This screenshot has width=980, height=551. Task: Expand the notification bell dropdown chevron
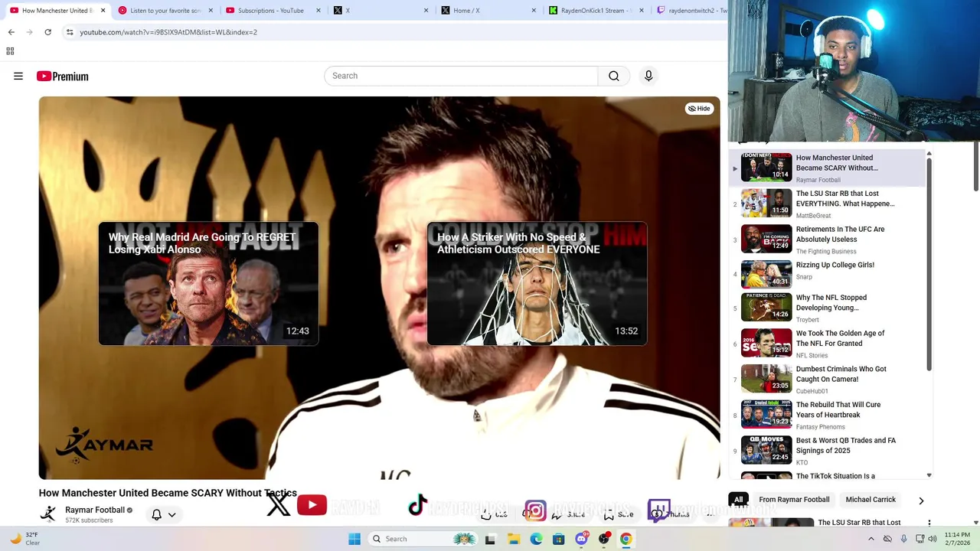click(x=172, y=514)
